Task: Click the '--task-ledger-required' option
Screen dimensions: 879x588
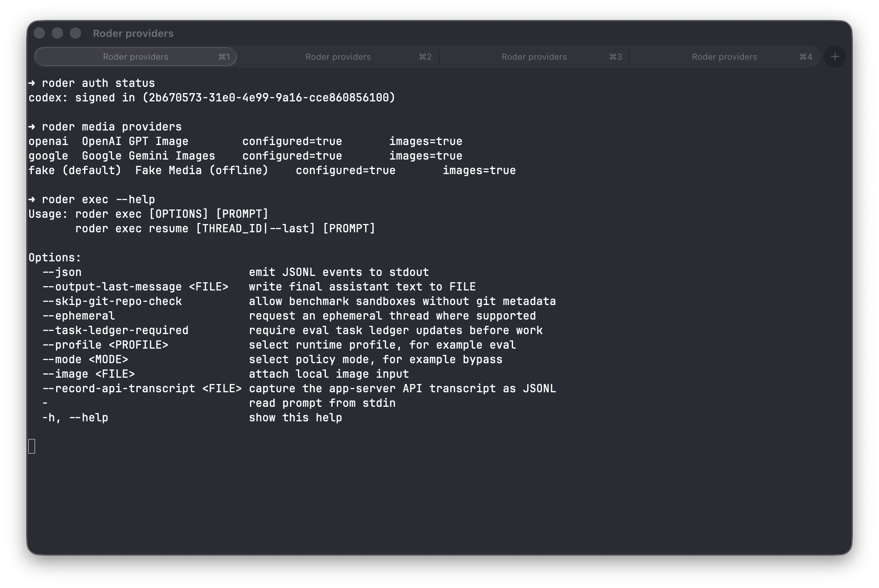Action: tap(115, 330)
